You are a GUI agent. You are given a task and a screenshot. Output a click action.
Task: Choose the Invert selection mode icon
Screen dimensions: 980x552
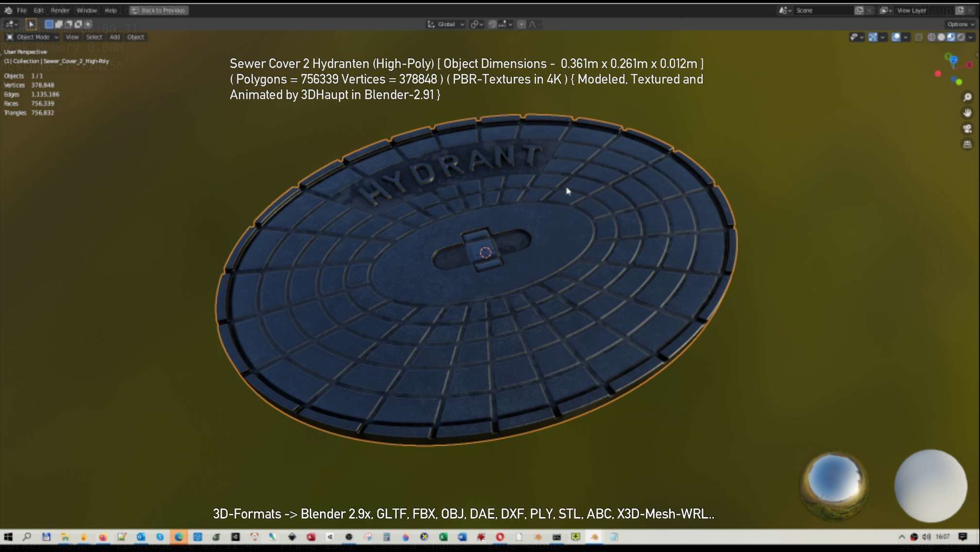78,24
